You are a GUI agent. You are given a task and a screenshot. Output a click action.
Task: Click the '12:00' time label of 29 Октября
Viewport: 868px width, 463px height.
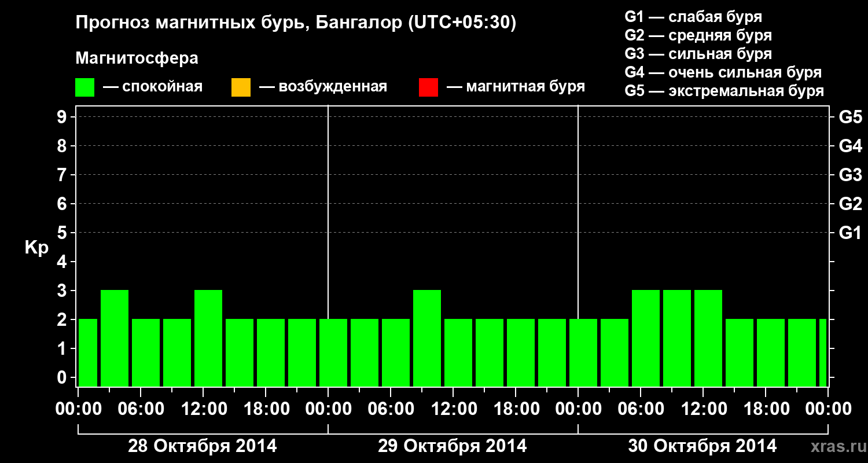(x=453, y=409)
